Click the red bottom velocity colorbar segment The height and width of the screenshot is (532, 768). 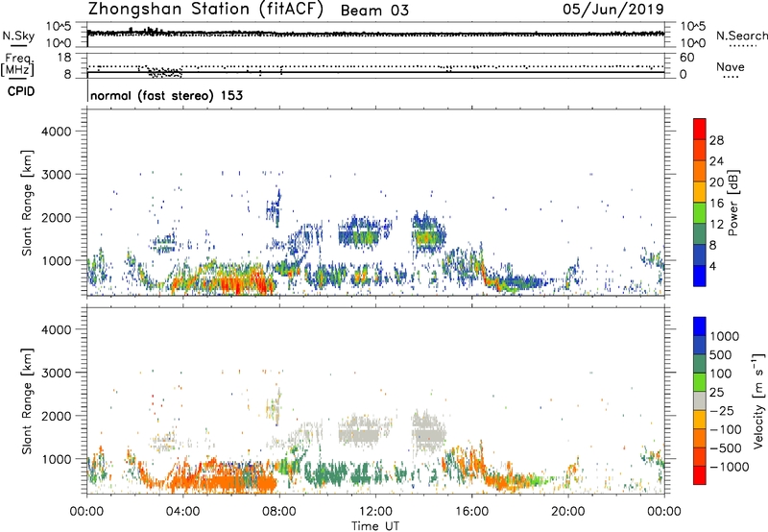(x=700, y=475)
